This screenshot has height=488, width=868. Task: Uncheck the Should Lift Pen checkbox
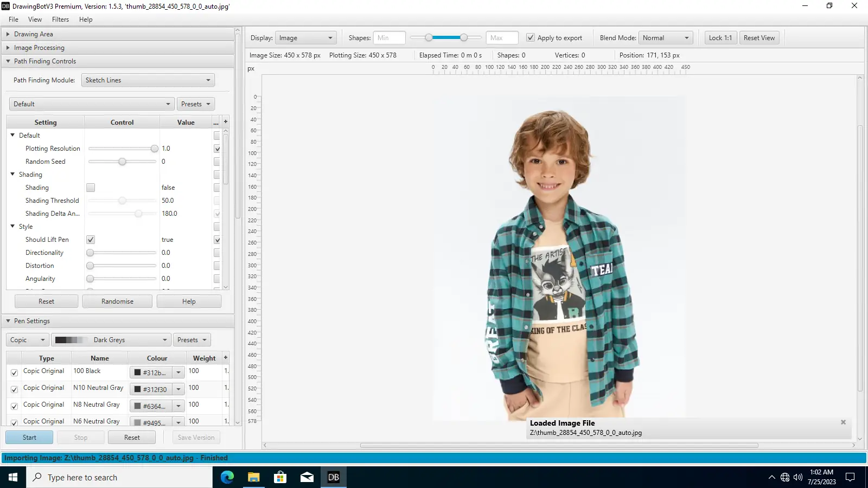[91, 240]
